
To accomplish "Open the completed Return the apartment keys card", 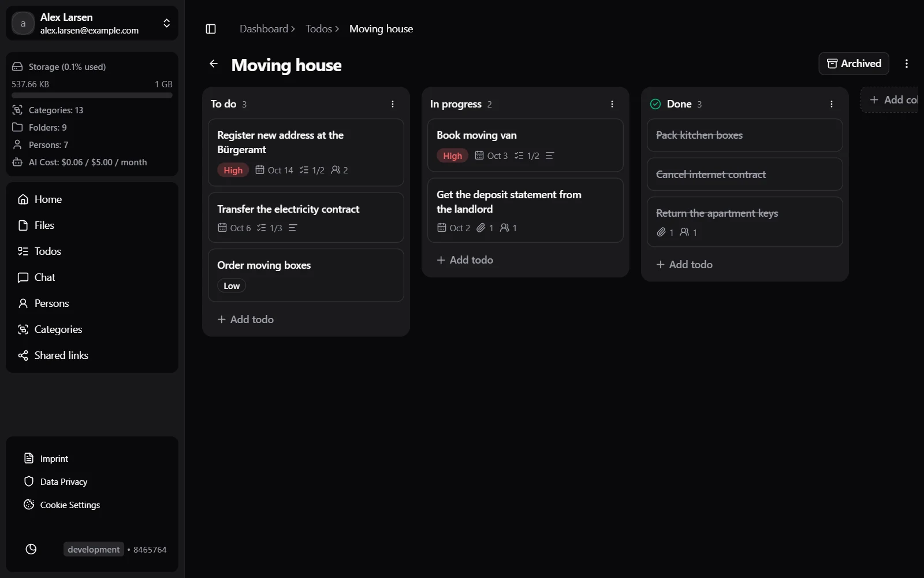I will coord(745,222).
